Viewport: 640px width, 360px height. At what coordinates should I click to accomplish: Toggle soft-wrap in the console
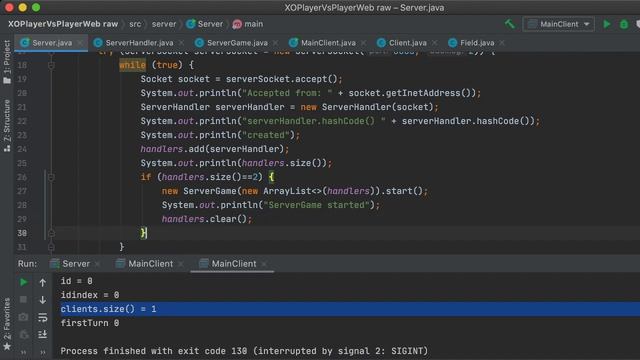tap(42, 317)
